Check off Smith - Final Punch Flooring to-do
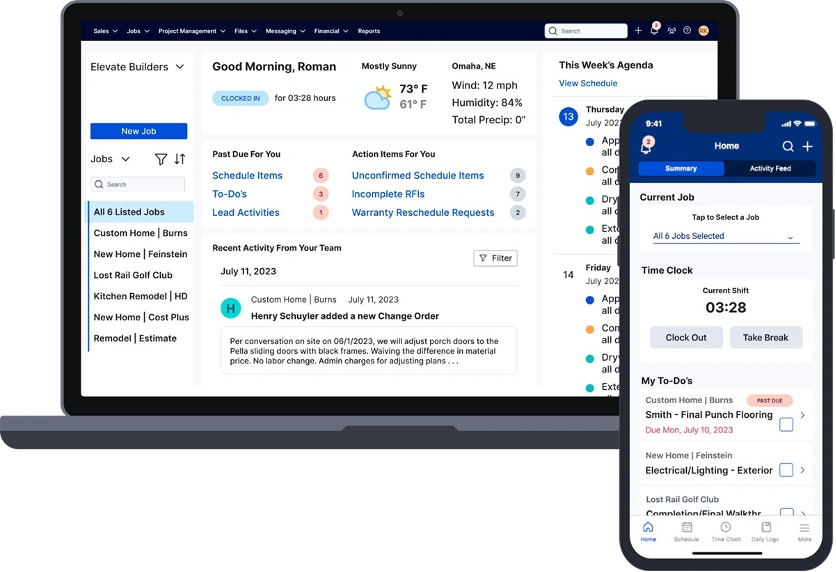This screenshot has height=572, width=836. pyautogui.click(x=786, y=424)
